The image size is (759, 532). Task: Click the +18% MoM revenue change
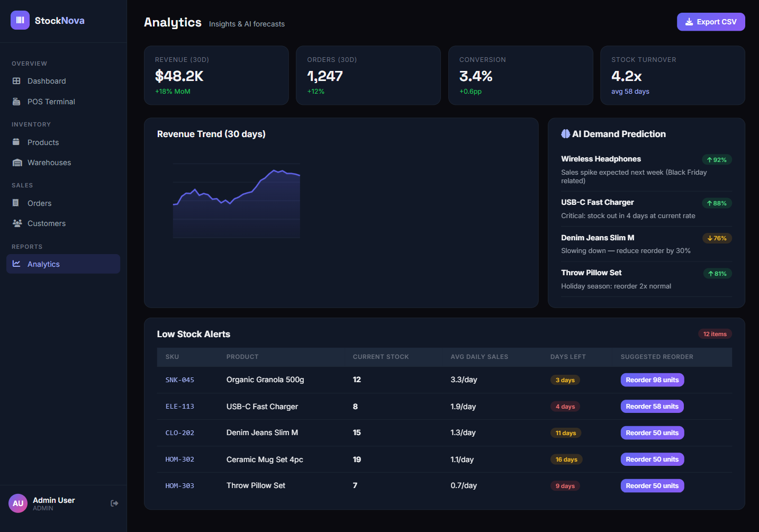pos(173,92)
